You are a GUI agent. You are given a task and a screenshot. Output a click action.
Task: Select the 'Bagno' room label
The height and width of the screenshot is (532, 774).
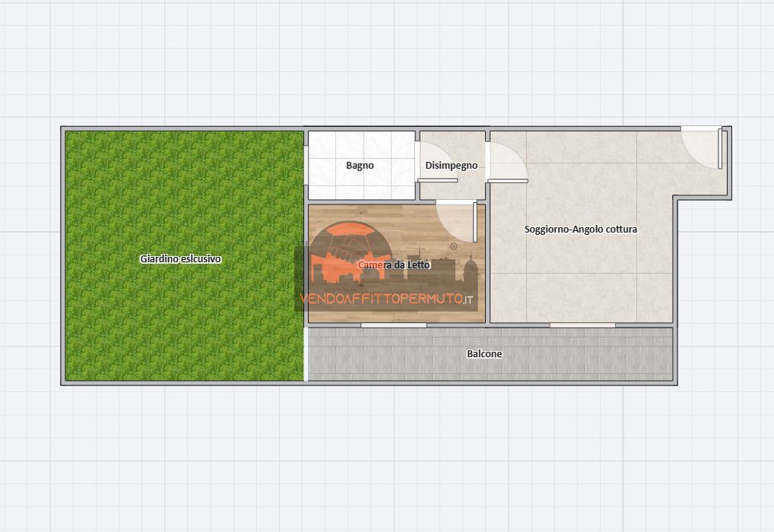pos(360,166)
